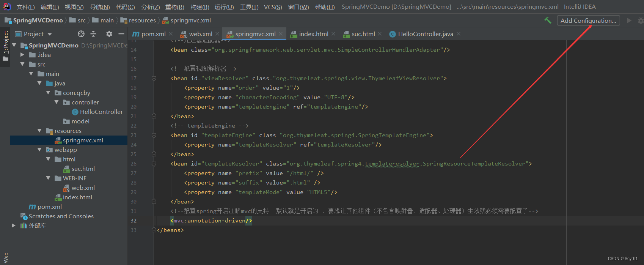Viewport: 644px width, 265px height.
Task: Open the 工具(T) menu
Action: click(x=249, y=7)
